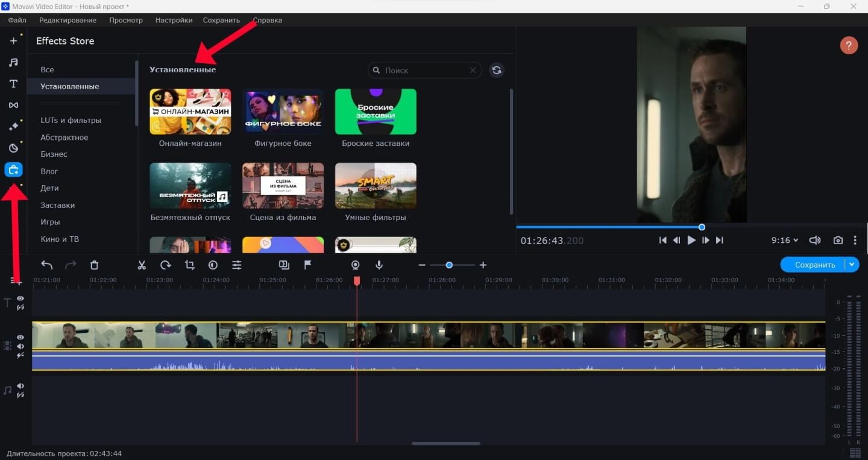Open the Справка menu
Screen dimensions: 868x460
[x=267, y=20]
